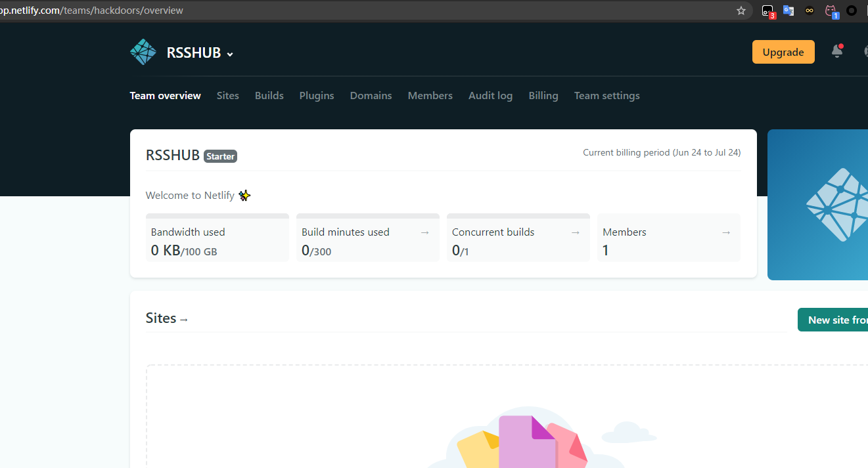The image size is (868, 468).
Task: Open the pink cat extension icon
Action: pos(831,11)
